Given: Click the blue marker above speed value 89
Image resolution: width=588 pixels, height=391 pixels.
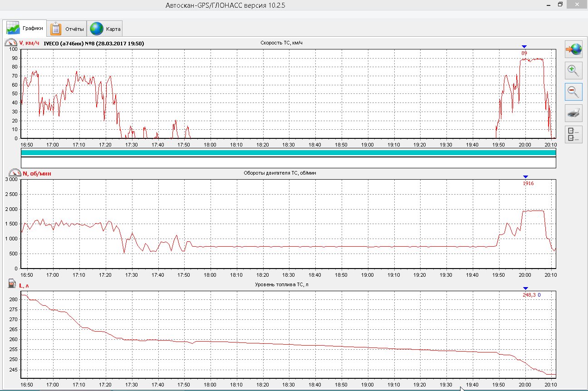Looking at the screenshot, I should (x=524, y=46).
